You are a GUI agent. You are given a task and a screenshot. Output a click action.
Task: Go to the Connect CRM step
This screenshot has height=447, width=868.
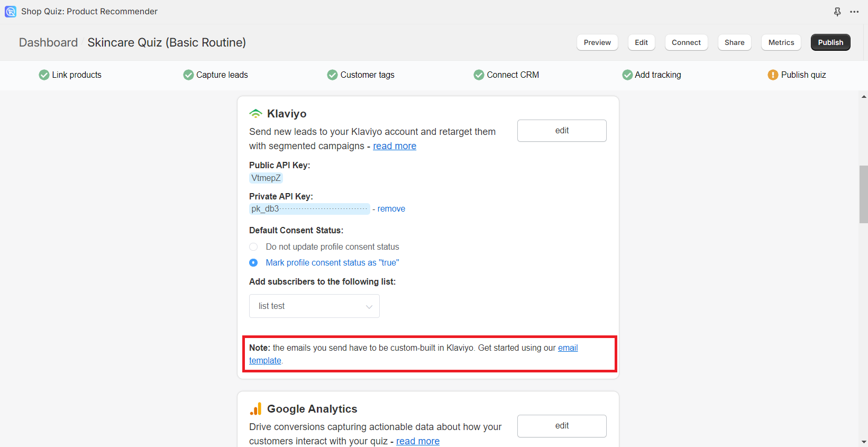(x=506, y=75)
